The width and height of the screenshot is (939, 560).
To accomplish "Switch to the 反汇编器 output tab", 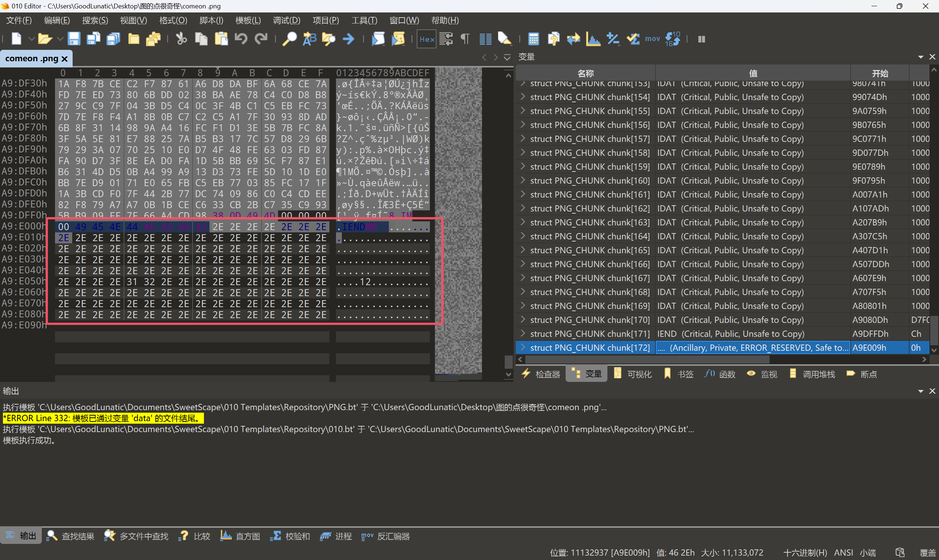I will click(386, 536).
